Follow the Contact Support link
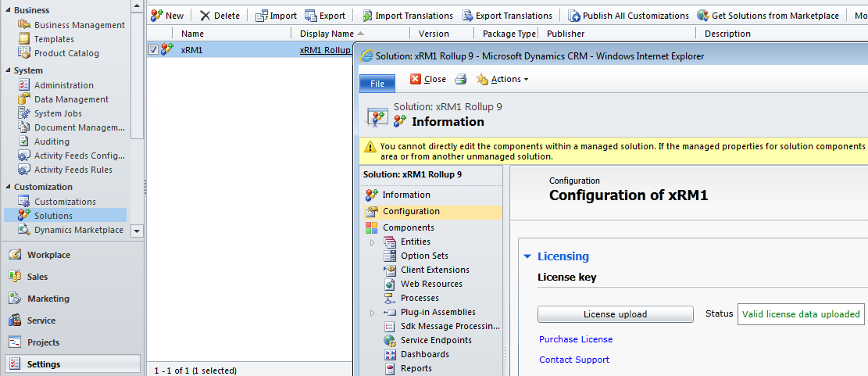 click(x=574, y=360)
